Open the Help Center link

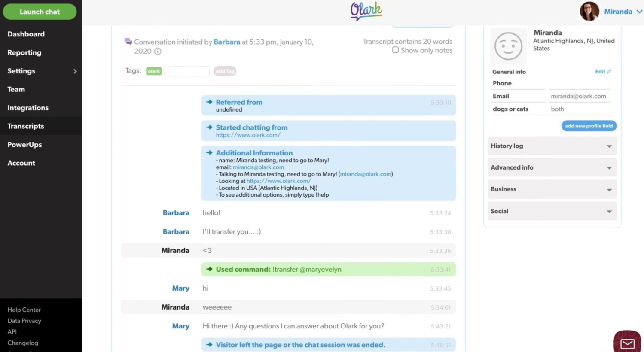[24, 310]
